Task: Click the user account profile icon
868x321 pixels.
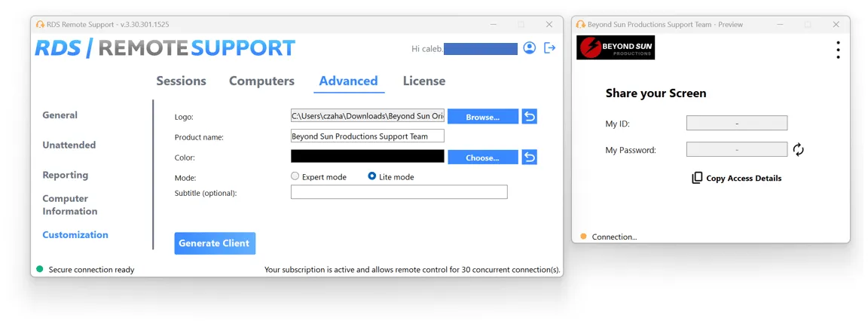Action: [x=529, y=48]
